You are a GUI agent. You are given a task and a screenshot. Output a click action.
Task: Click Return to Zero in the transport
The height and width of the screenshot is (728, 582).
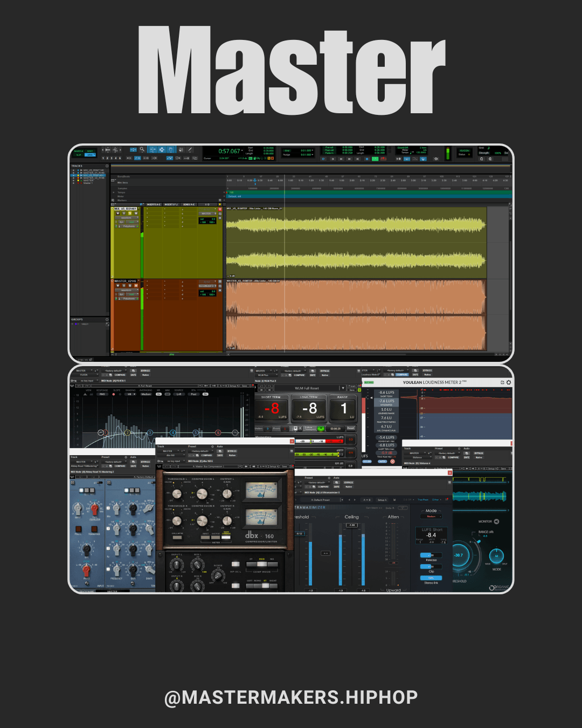pos(333,159)
